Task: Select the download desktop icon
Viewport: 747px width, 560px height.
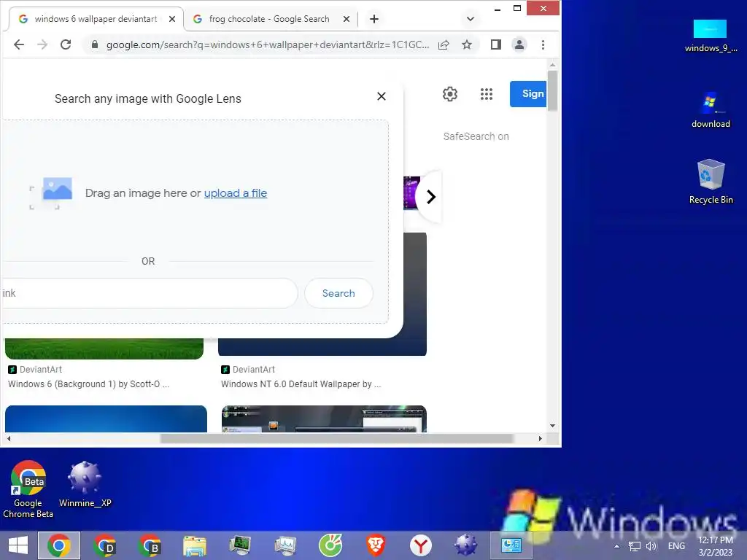Action: [x=711, y=110]
